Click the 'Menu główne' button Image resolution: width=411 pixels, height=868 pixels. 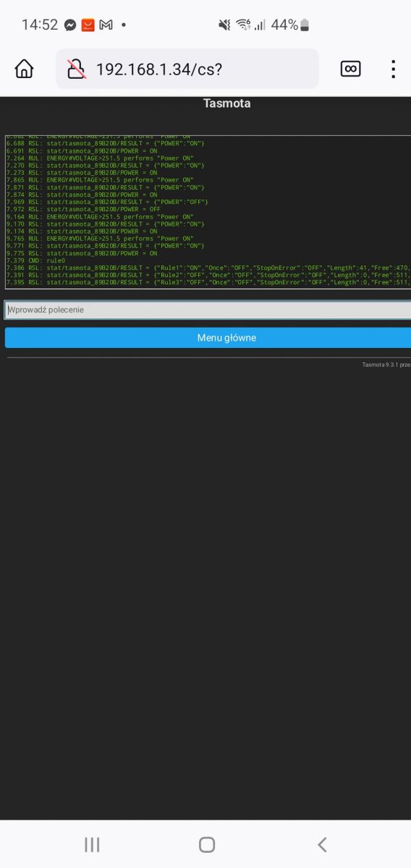(208, 338)
